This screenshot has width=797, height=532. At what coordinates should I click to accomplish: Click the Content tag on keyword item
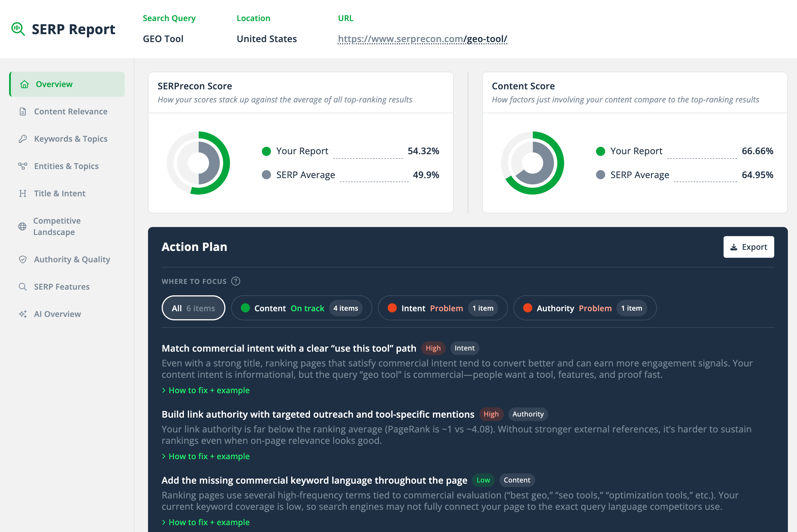point(517,480)
